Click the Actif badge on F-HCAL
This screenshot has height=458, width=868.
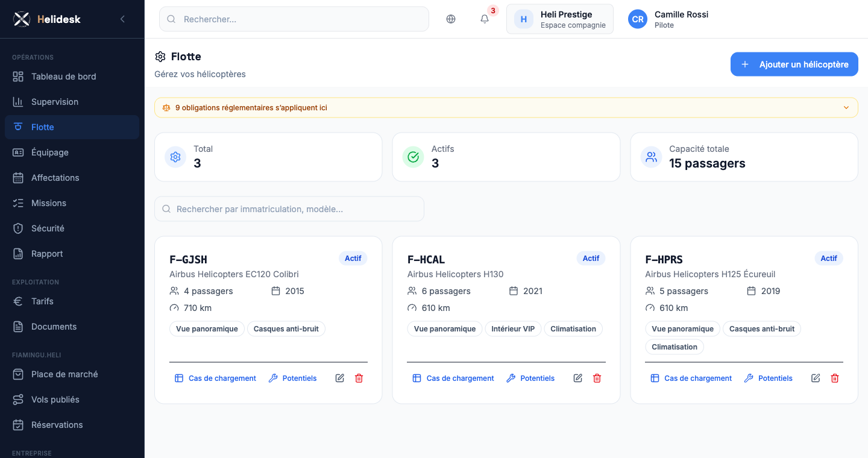(591, 259)
